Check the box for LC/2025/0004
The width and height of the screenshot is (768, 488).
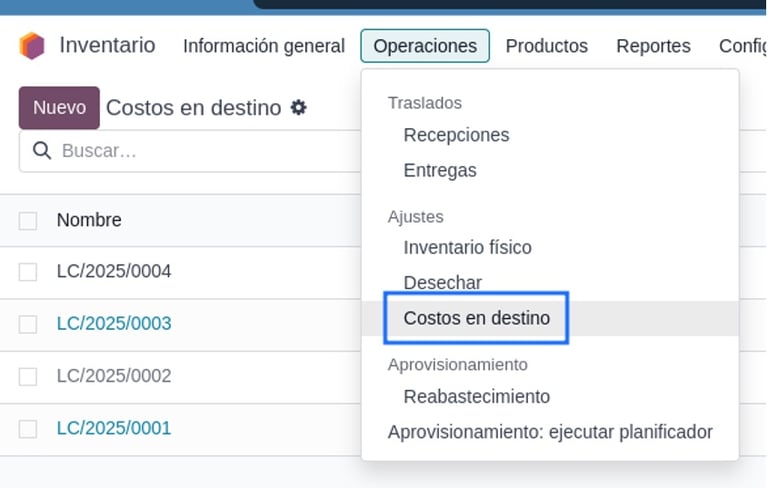[x=28, y=271]
